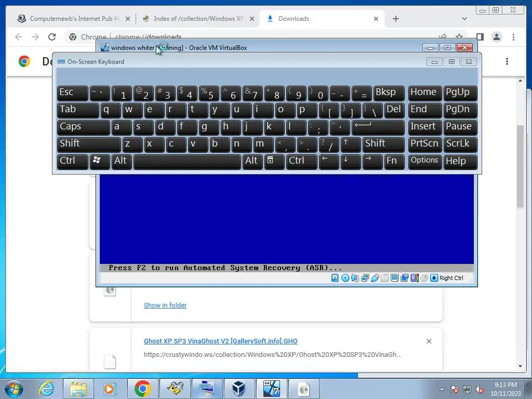
Task: Open Windows Explorer from the taskbar
Action: coord(78,389)
